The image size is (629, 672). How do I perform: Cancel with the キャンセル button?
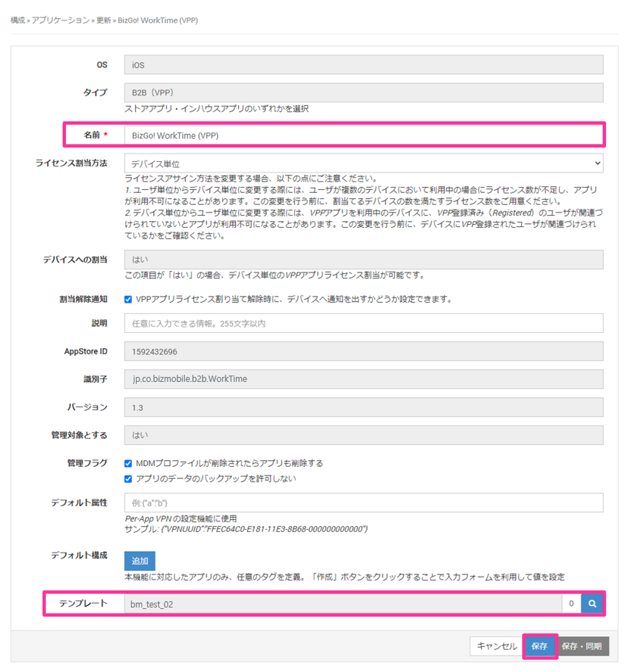point(496,646)
